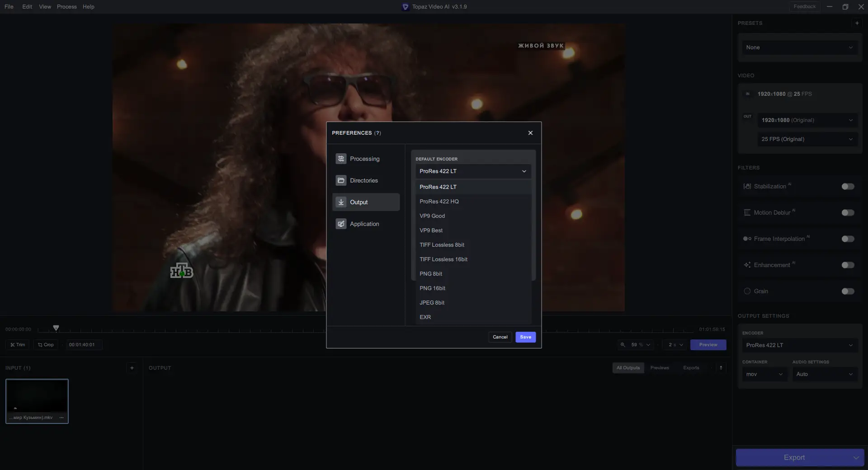
Task: Select PNG 16bit encoder option
Action: [473, 288]
